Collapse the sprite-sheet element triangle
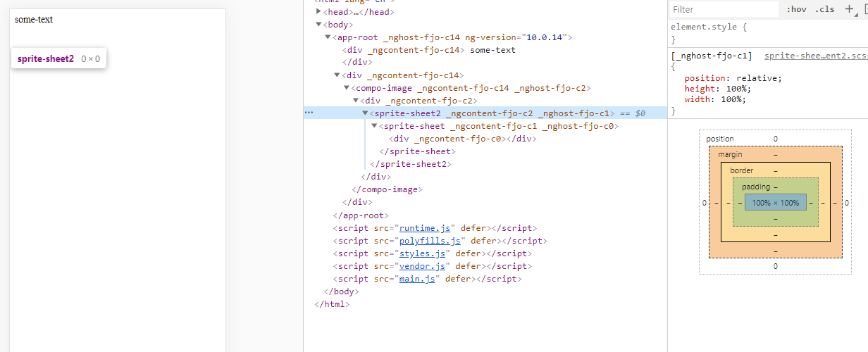 374,126
